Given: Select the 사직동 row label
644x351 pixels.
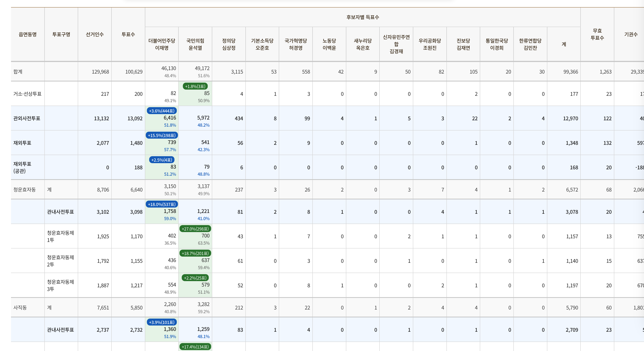Looking at the screenshot, I should click(20, 308).
